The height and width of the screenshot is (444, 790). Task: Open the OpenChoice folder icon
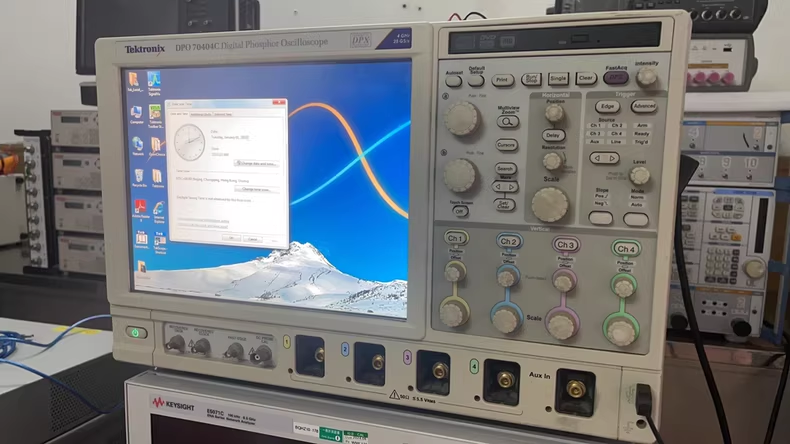point(157,147)
